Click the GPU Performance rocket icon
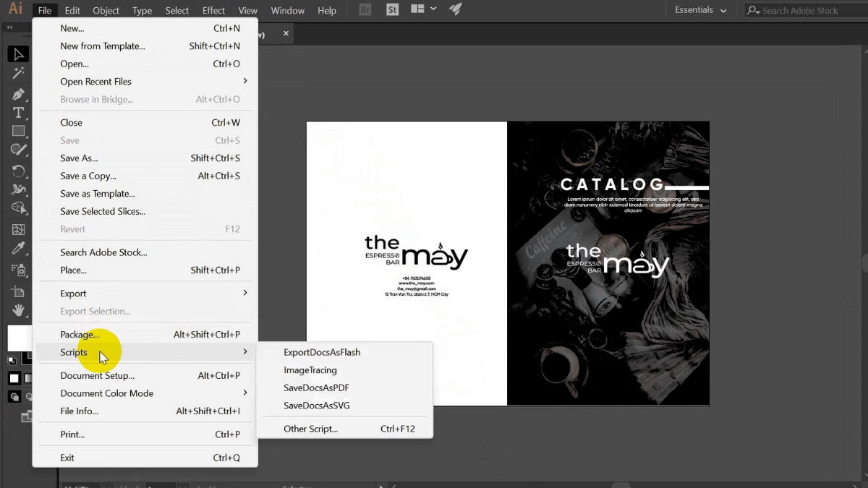 455,9
